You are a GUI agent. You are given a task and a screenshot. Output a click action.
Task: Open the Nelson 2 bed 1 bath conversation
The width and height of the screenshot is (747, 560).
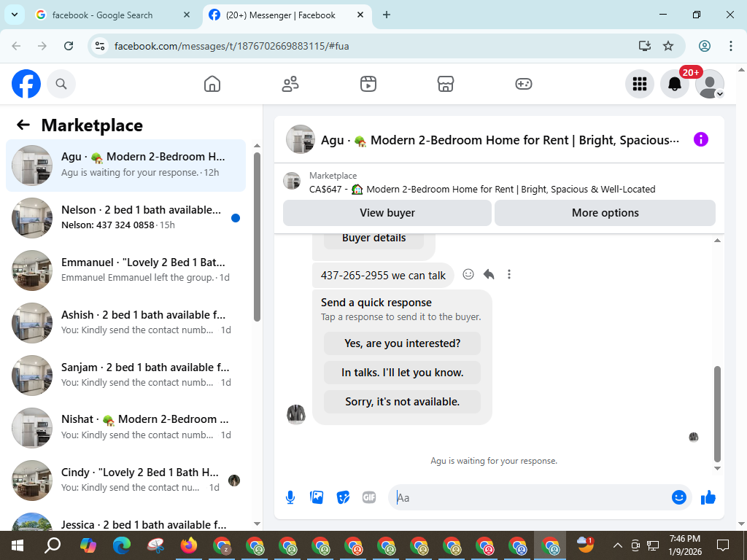125,217
